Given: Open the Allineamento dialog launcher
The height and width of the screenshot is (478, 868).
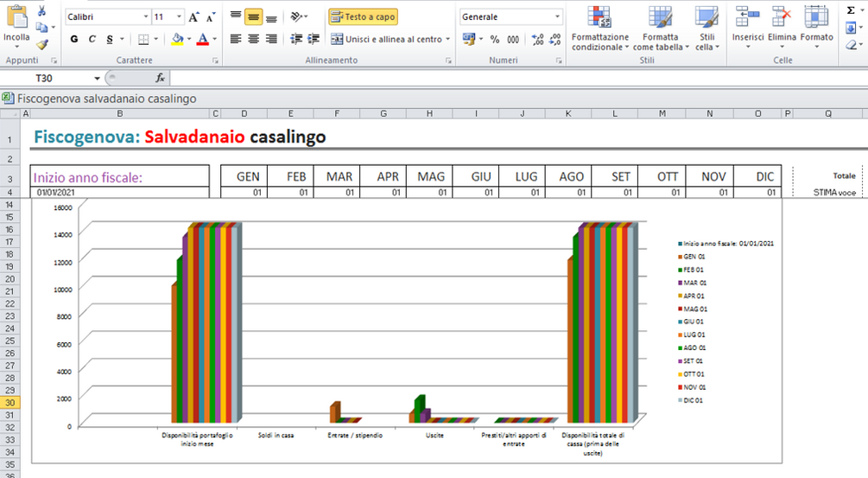Looking at the screenshot, I should (448, 61).
